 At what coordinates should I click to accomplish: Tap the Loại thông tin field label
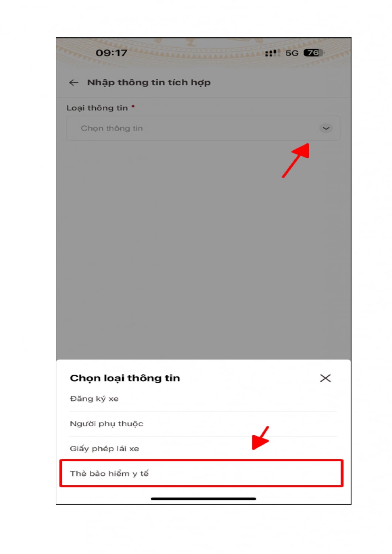(x=97, y=108)
